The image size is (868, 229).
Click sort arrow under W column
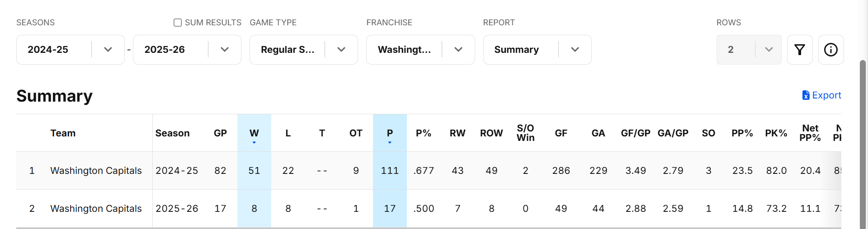[x=254, y=143]
